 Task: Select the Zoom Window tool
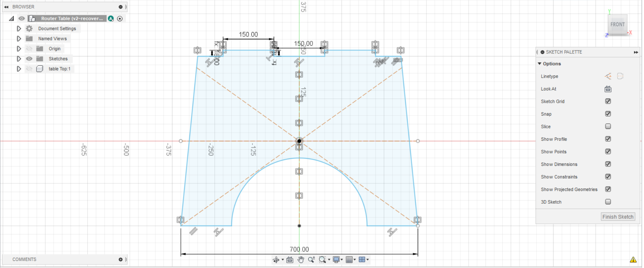(x=322, y=260)
